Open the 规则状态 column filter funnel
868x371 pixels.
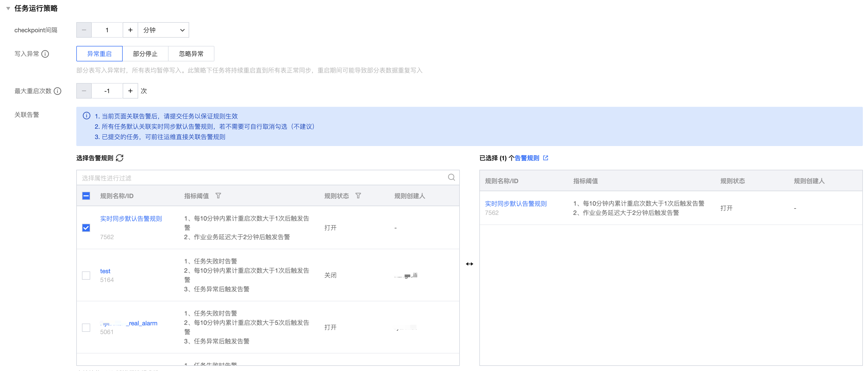pos(358,196)
